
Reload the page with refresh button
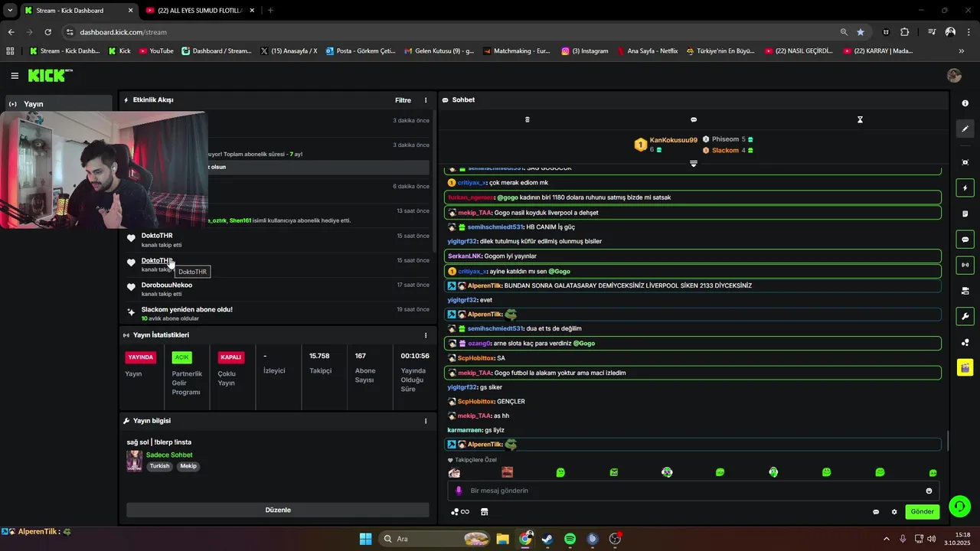click(x=47, y=32)
